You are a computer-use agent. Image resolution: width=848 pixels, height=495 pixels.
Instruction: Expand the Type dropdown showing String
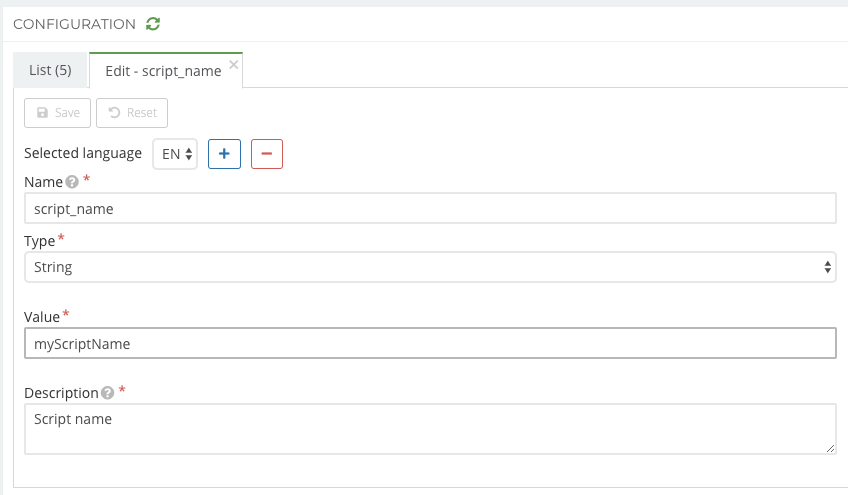click(429, 267)
